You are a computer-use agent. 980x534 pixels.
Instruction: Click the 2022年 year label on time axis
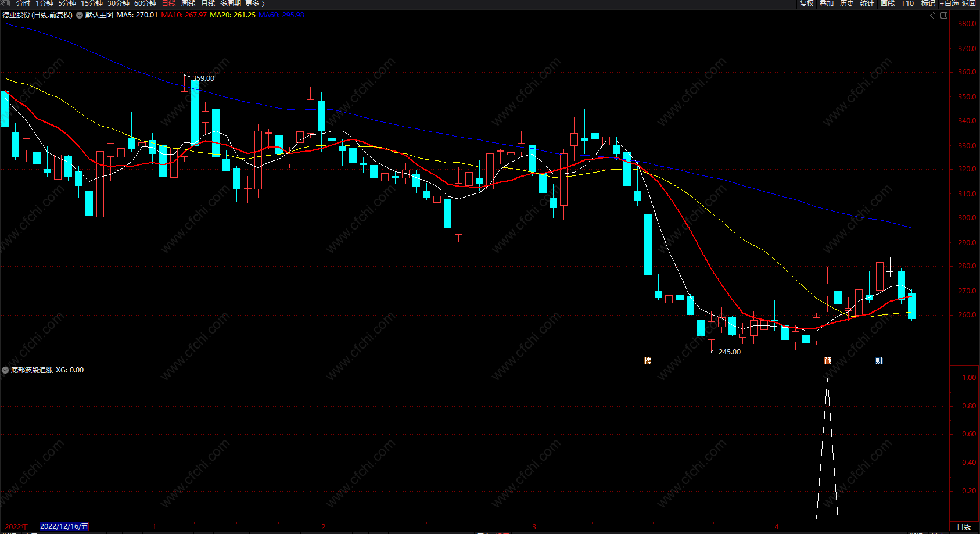point(16,526)
